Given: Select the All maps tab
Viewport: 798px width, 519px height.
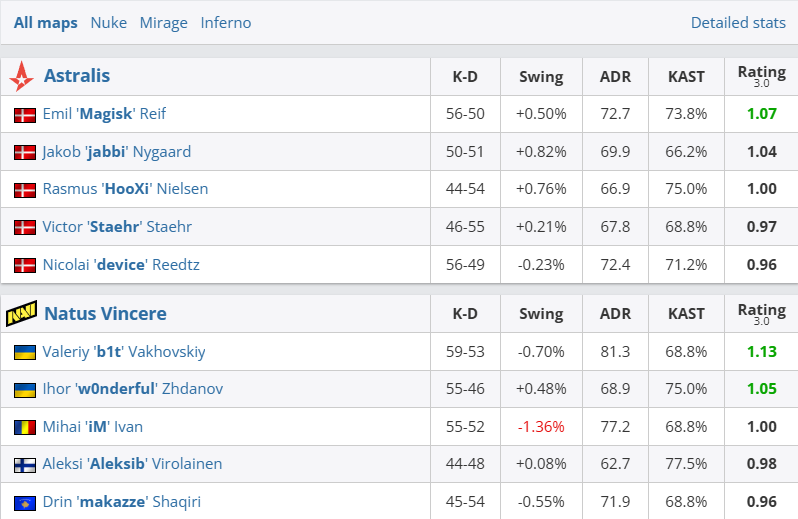Looking at the screenshot, I should [45, 22].
